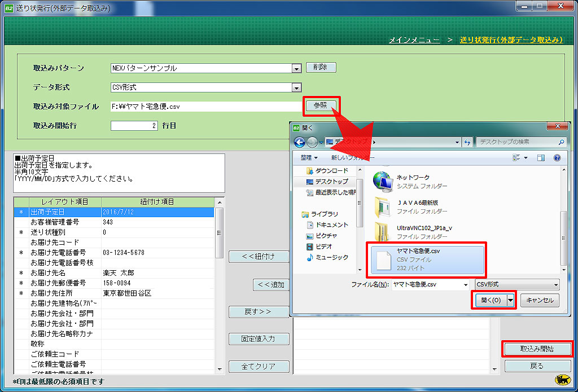Click 新しいフォルダー in the dialog toolbar
Viewport: 578px width, 392px height.
[x=352, y=158]
